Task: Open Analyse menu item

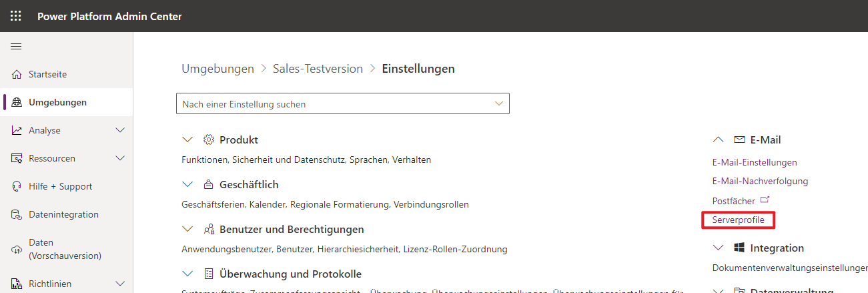Action: click(67, 130)
